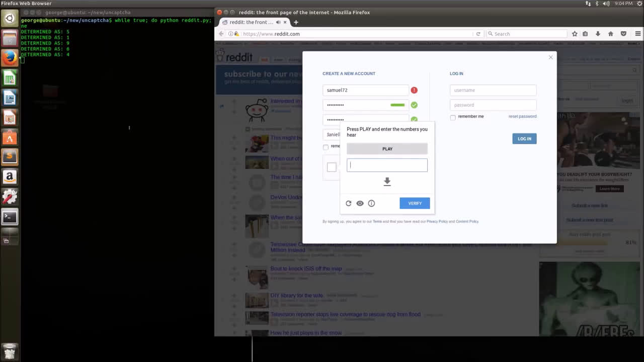Open a new Firefox tab
Viewport: 644px width, 362px height.
(296, 22)
